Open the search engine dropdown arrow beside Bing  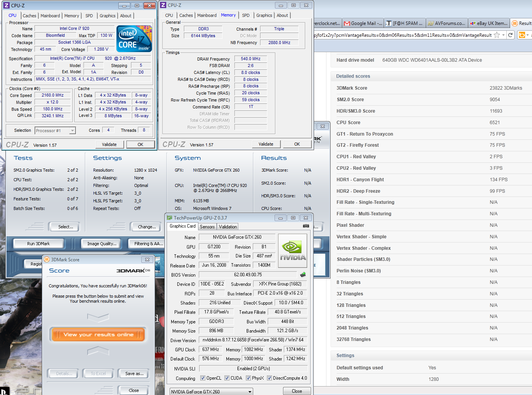click(x=527, y=35)
